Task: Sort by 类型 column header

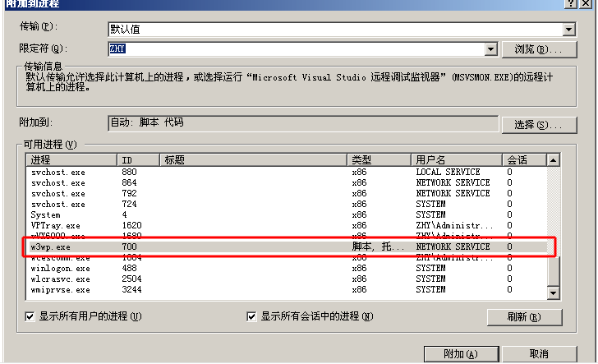Action: [x=379, y=159]
